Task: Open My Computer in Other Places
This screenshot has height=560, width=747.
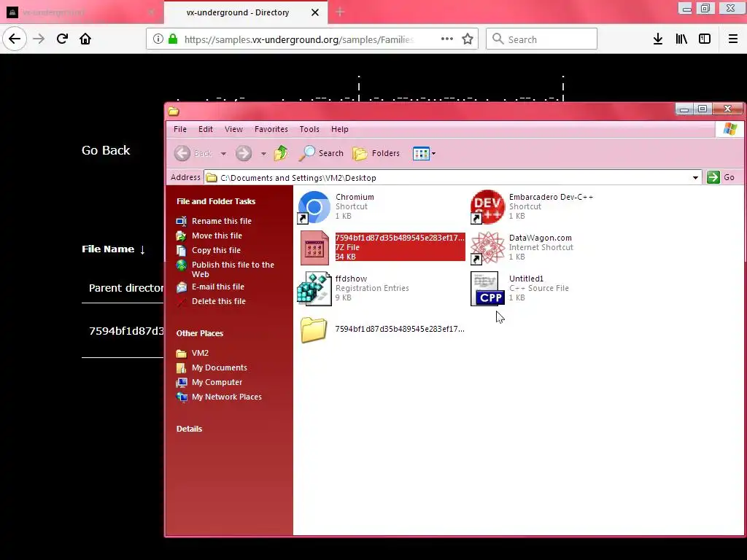Action: click(x=217, y=382)
